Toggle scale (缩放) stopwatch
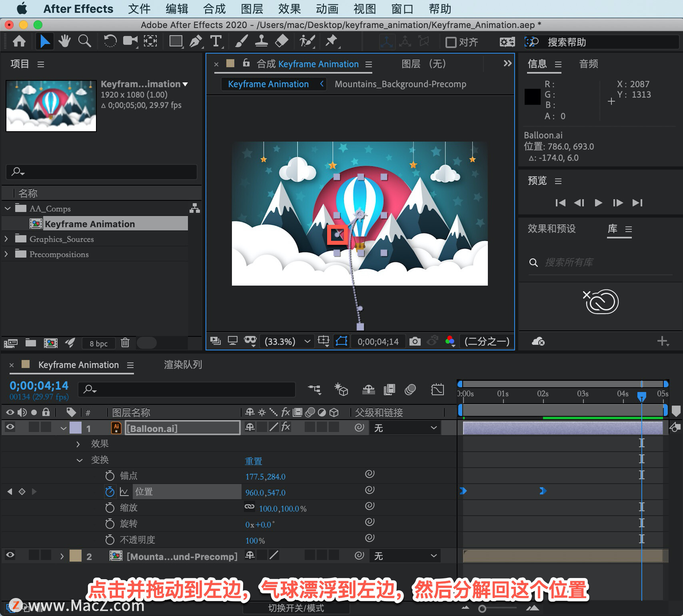The image size is (683, 616). tap(110, 508)
